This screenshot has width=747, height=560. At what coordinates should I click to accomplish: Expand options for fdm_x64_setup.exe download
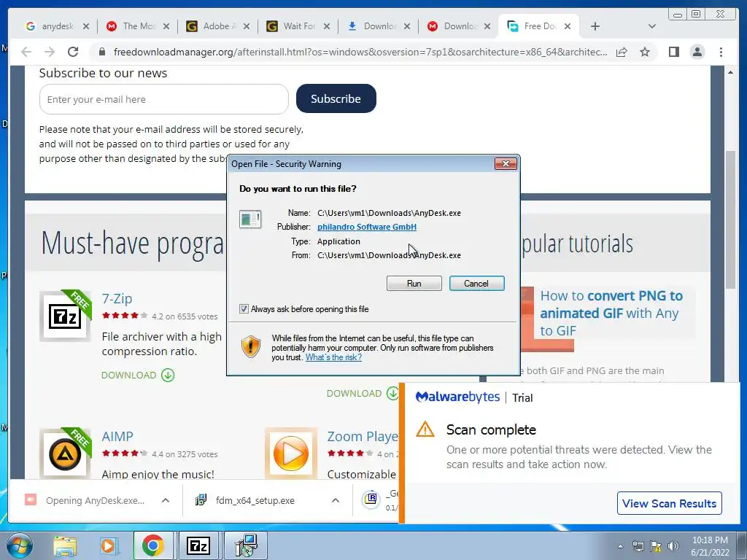coord(336,500)
